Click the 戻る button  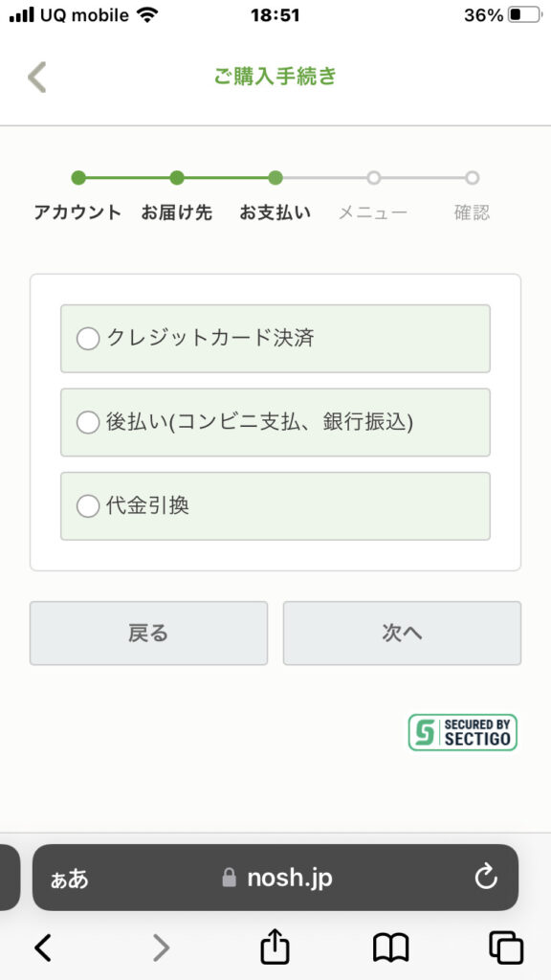click(x=148, y=634)
